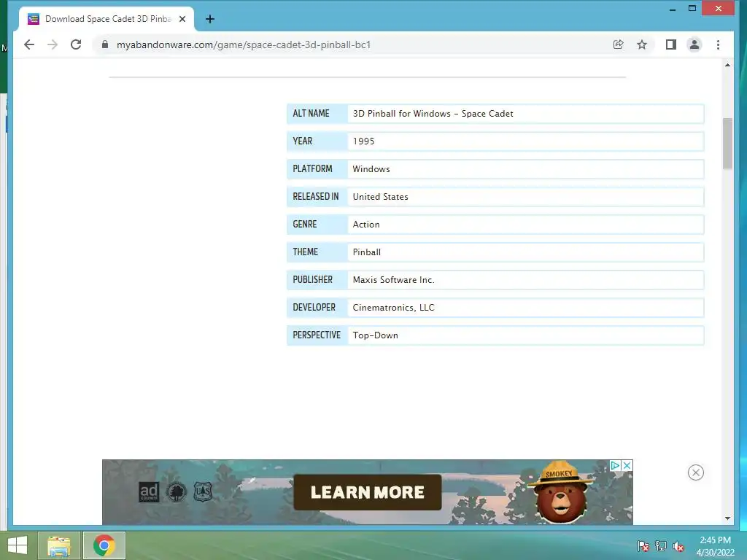
Task: Select the alt name text '3D Pinball for Windows – Space Cadet'
Action: click(x=433, y=114)
